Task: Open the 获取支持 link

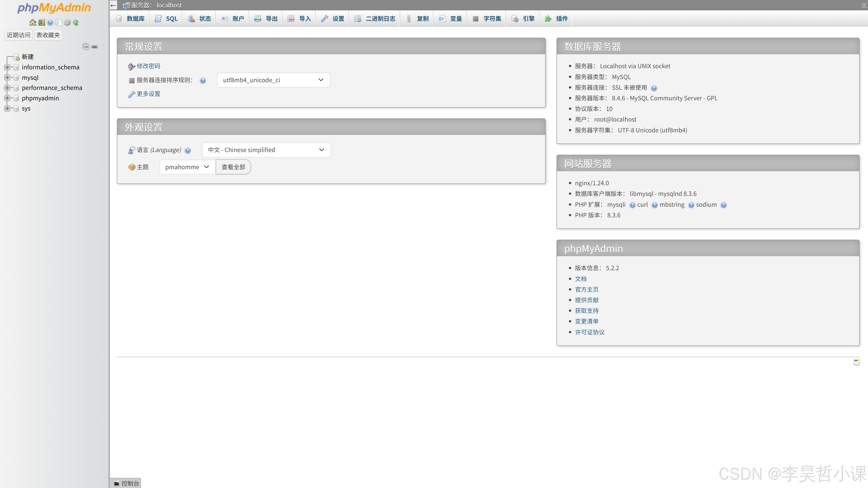Action: pyautogui.click(x=587, y=311)
